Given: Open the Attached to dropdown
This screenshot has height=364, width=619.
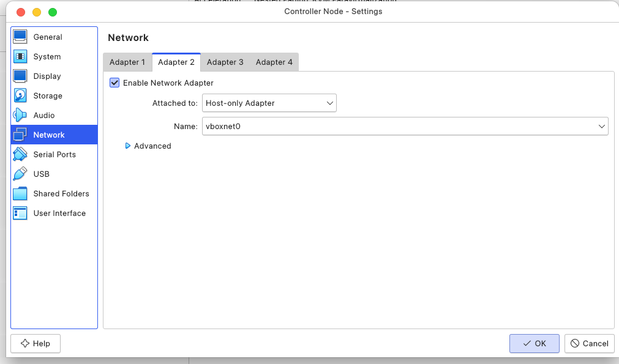Looking at the screenshot, I should pos(269,103).
